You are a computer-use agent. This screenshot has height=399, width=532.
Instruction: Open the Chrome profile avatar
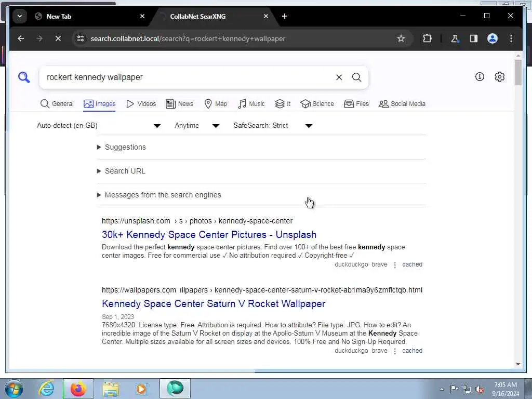493,38
